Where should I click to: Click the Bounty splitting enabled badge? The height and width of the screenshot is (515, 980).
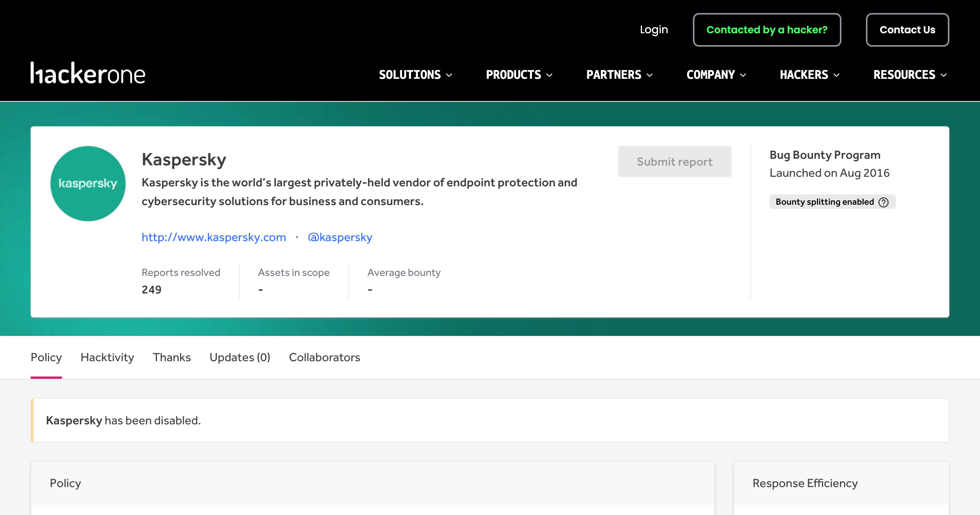[x=832, y=202]
